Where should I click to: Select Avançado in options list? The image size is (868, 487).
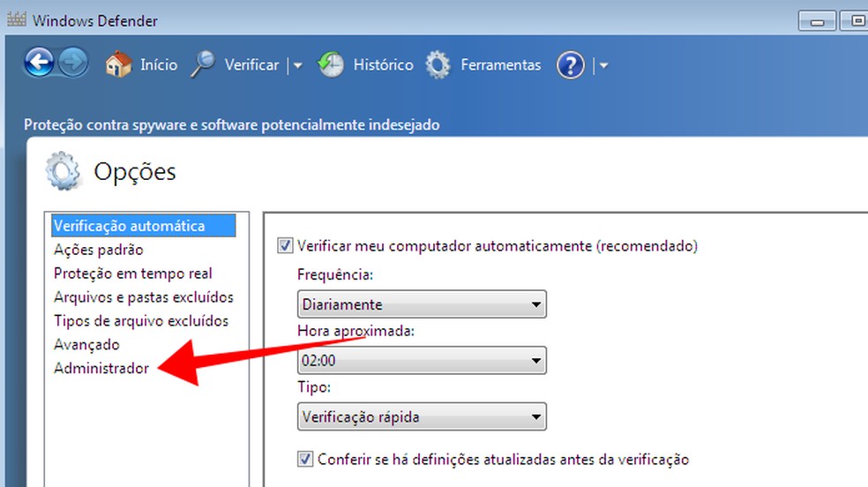(86, 345)
